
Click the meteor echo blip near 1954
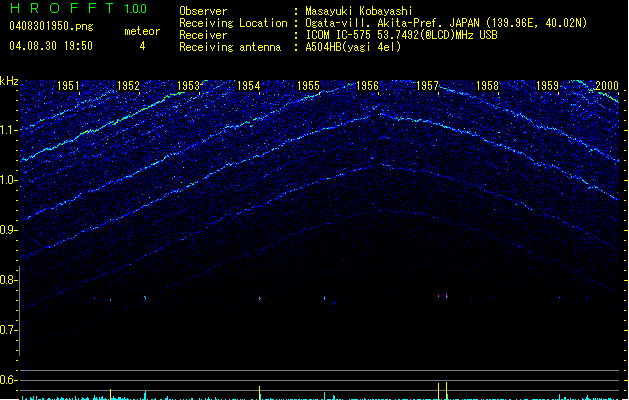point(260,298)
